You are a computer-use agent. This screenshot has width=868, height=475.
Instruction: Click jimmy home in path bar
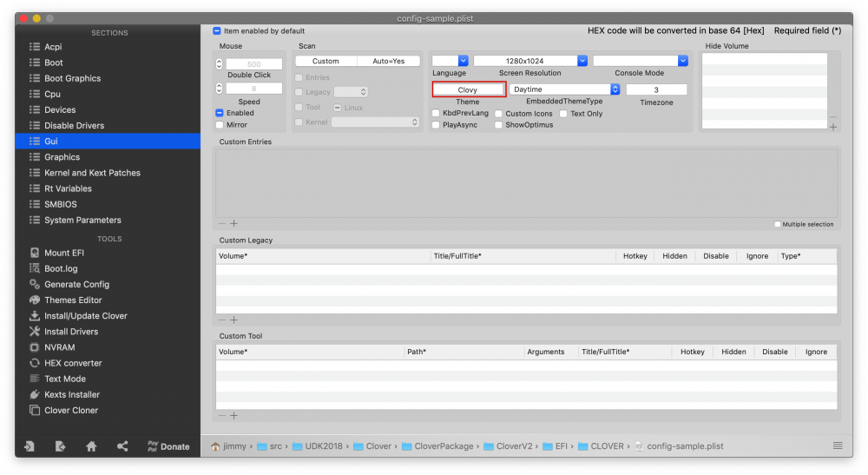(228, 446)
